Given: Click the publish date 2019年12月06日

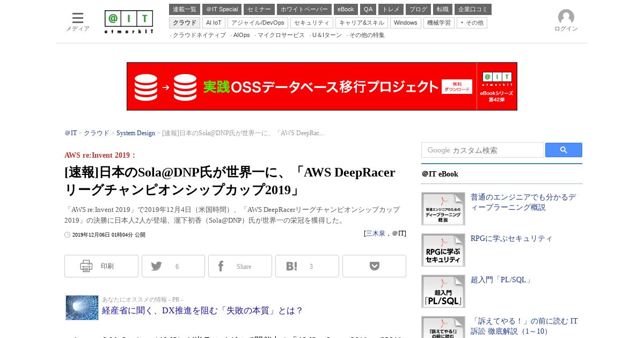Looking at the screenshot, I should (108, 235).
